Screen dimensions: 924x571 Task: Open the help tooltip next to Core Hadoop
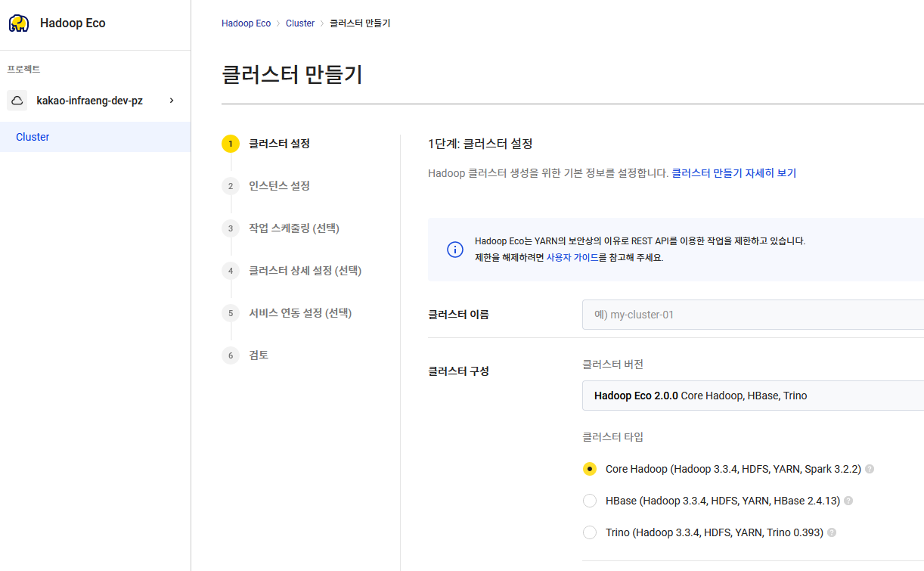[x=868, y=469]
